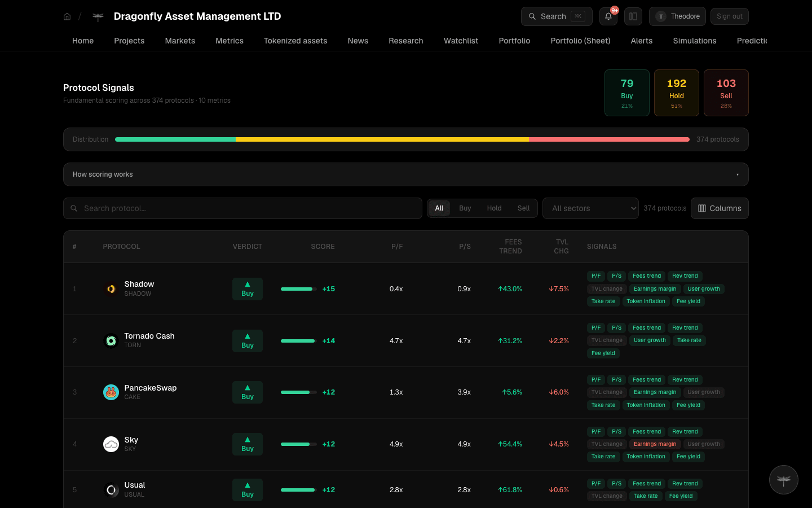Viewport: 812px width, 508px height.
Task: Click the TVL change tag in the Usual row
Action: click(607, 496)
